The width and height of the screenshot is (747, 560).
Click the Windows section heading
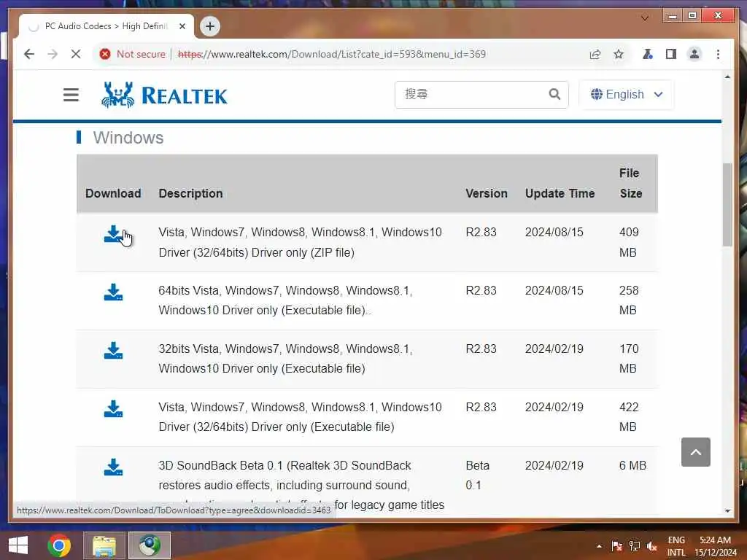pos(128,138)
